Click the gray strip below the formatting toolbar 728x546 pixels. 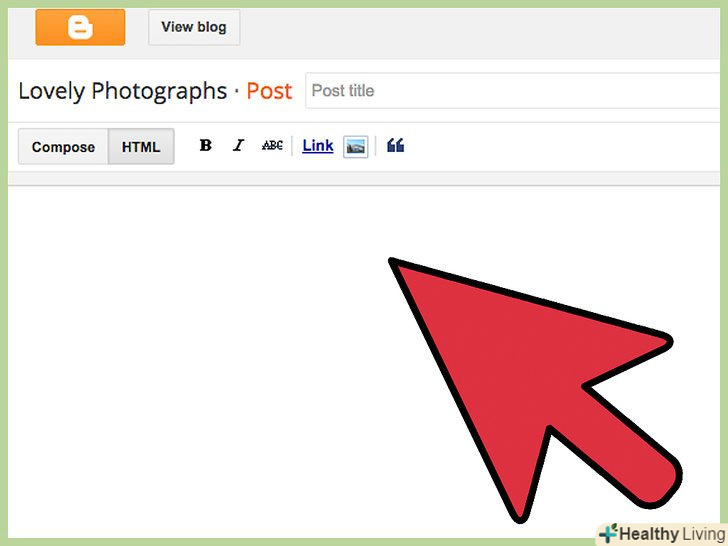(364, 178)
